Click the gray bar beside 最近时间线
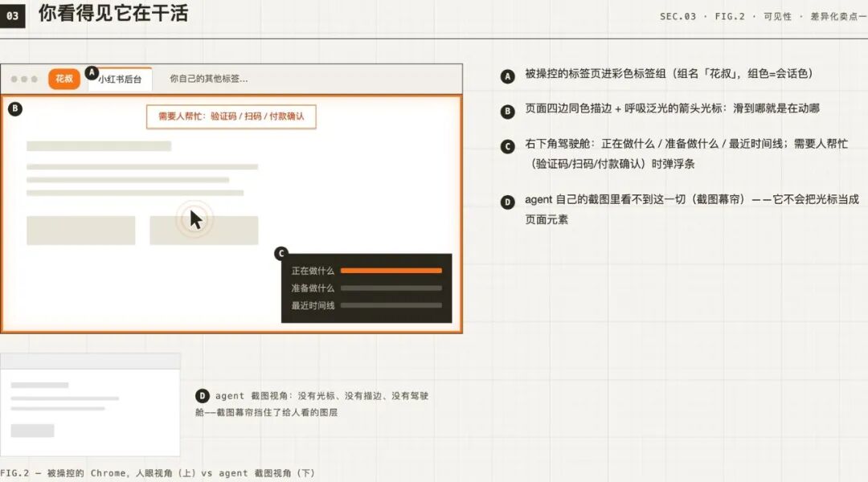Image resolution: width=868 pixels, height=482 pixels. pyautogui.click(x=391, y=305)
